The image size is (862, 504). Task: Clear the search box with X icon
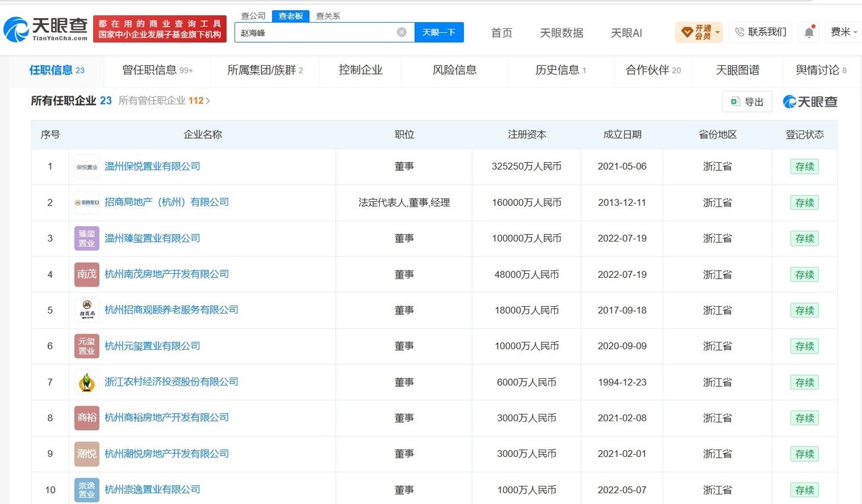(401, 32)
